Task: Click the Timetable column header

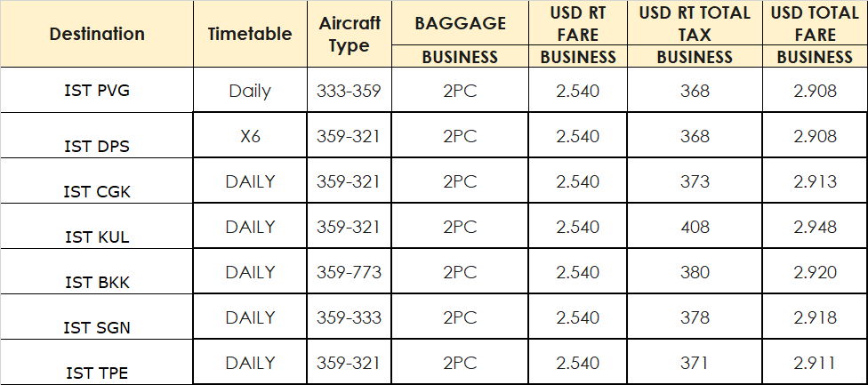Action: (250, 35)
